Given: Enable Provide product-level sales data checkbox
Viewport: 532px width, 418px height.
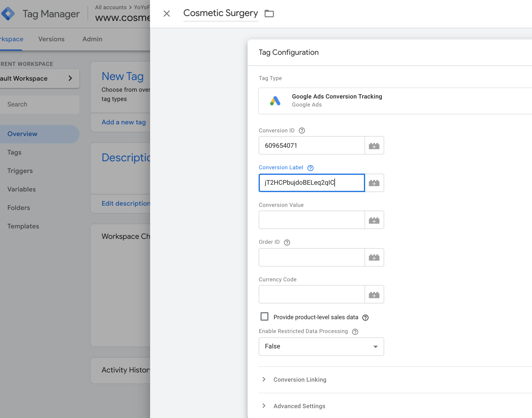Looking at the screenshot, I should pyautogui.click(x=264, y=317).
